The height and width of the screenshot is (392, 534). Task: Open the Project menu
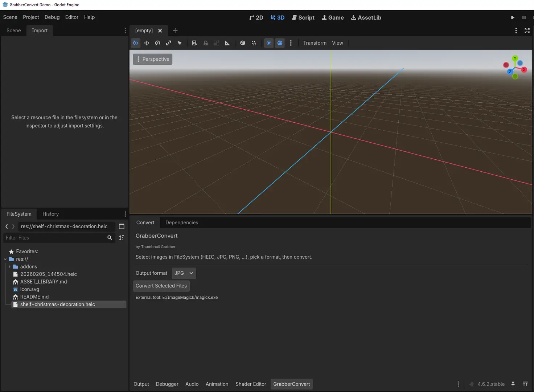point(31,17)
